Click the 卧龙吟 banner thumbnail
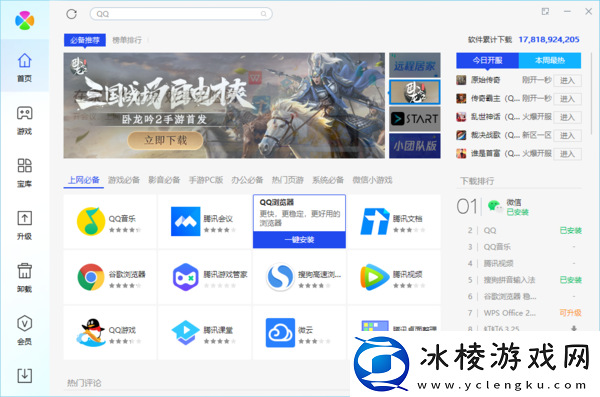 click(x=415, y=92)
